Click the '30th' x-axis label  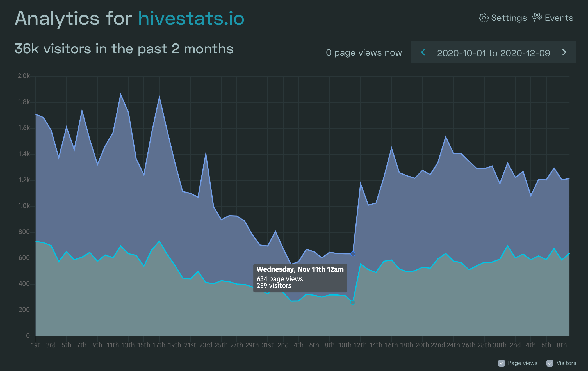point(500,345)
